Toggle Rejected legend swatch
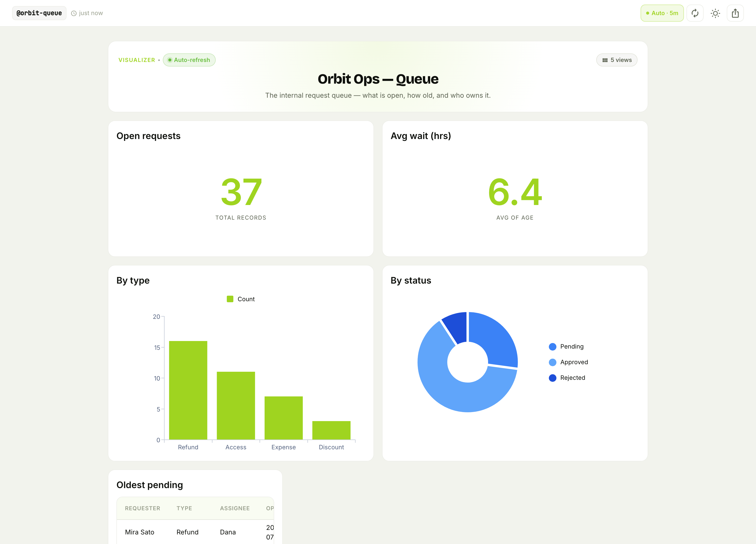 pos(552,378)
